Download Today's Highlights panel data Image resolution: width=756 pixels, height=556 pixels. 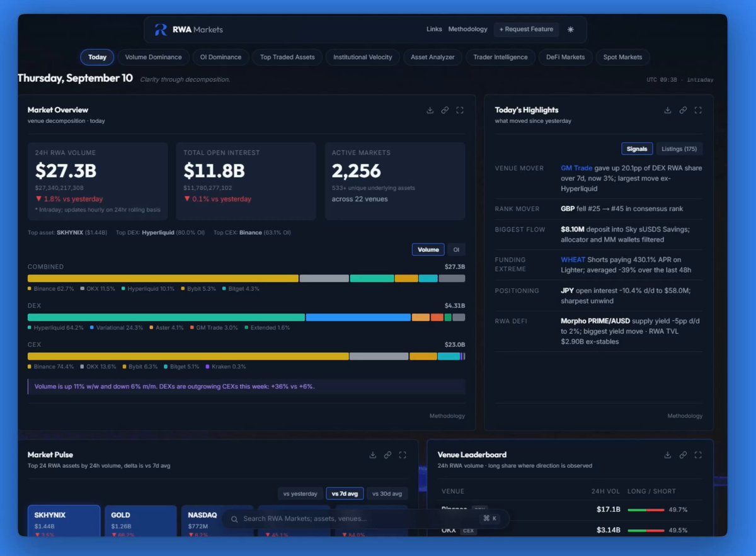tap(668, 110)
